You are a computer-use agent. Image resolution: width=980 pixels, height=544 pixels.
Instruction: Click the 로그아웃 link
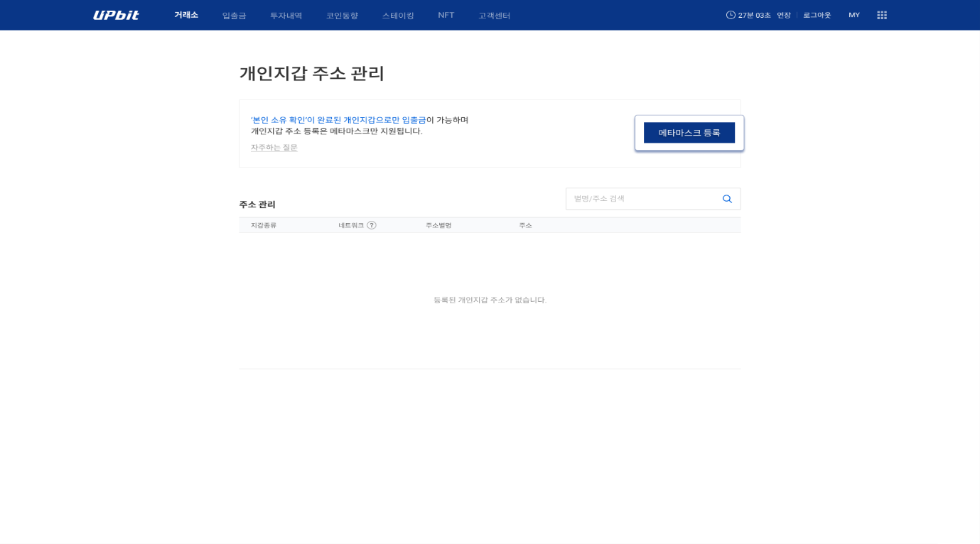(x=817, y=15)
